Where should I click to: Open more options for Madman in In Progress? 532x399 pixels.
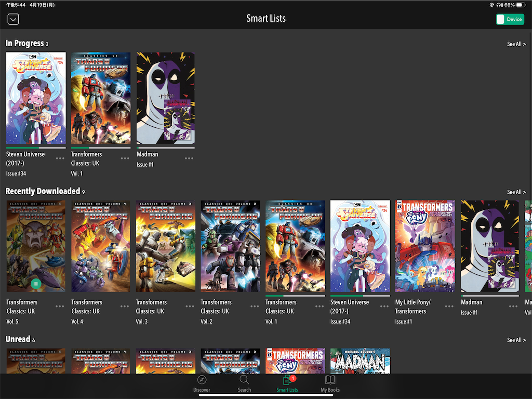click(x=189, y=158)
